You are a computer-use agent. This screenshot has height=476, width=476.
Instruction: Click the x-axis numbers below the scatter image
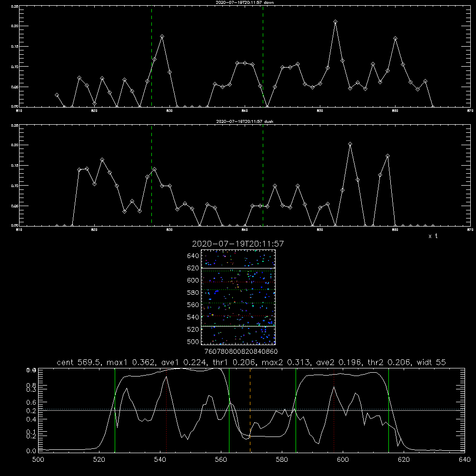pyautogui.click(x=241, y=352)
